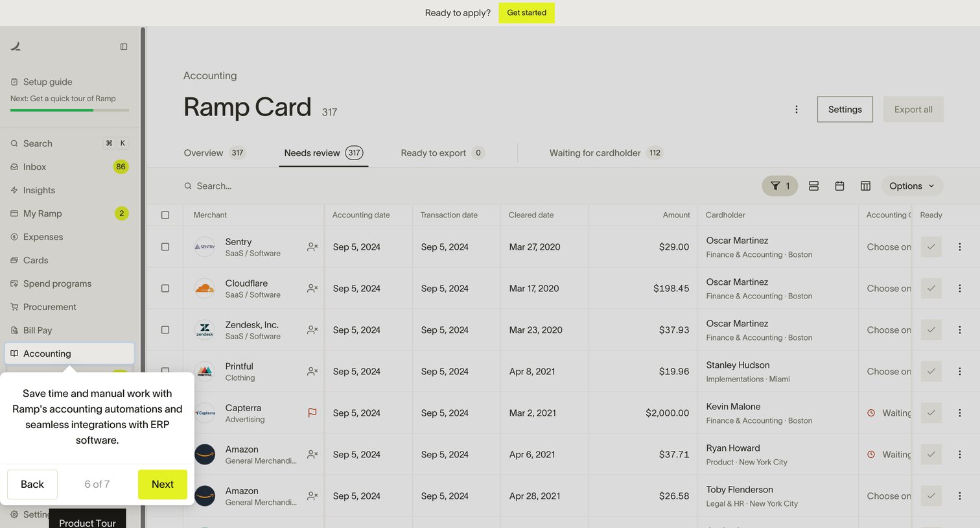
Task: Switch to the grouped rows layout icon
Action: (x=813, y=186)
